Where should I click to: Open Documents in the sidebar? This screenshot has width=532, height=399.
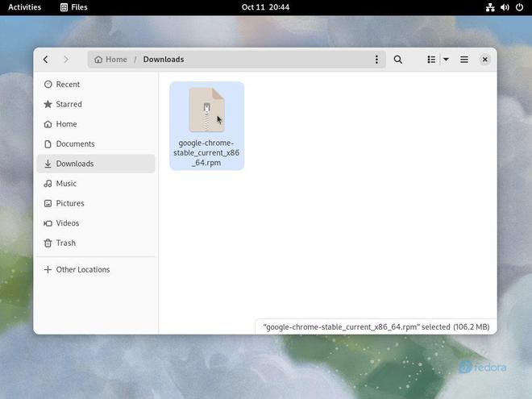pyautogui.click(x=96, y=143)
